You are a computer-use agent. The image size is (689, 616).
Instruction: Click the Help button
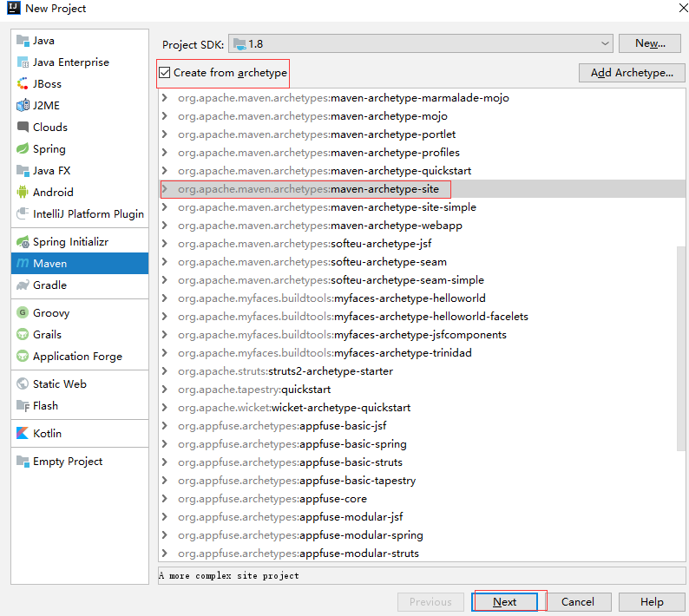click(652, 602)
